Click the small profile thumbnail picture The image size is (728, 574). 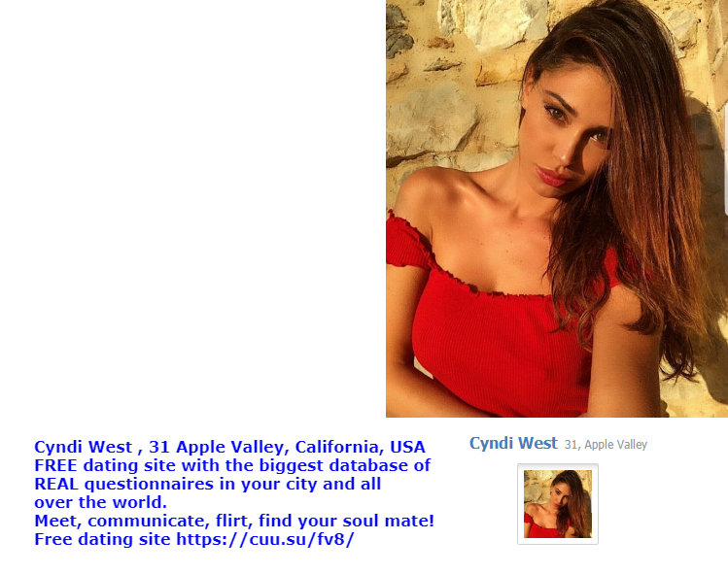[x=558, y=504]
